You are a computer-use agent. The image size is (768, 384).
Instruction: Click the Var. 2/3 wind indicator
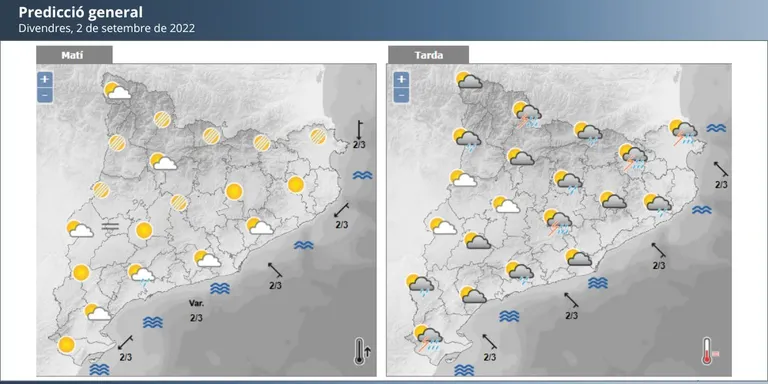[196, 311]
